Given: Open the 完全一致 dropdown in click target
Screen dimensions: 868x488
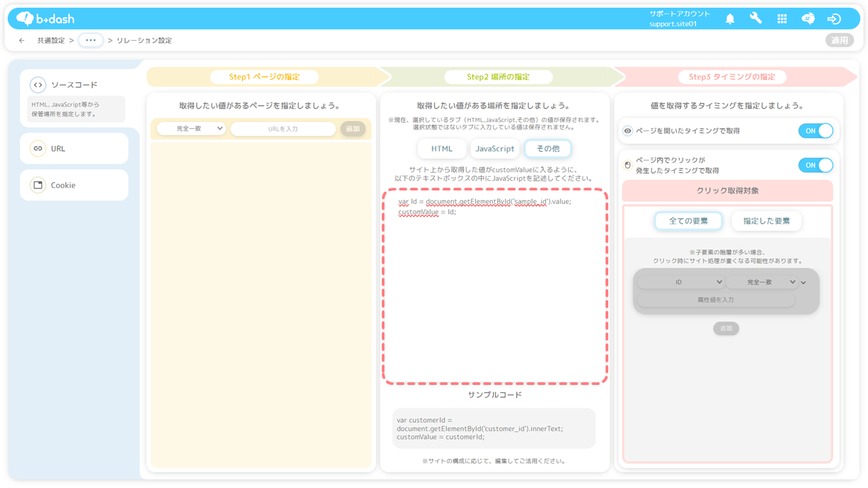Looking at the screenshot, I should tap(762, 282).
